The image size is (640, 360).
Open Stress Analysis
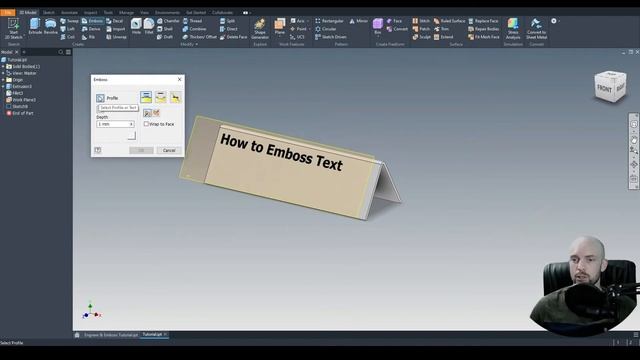click(x=513, y=29)
